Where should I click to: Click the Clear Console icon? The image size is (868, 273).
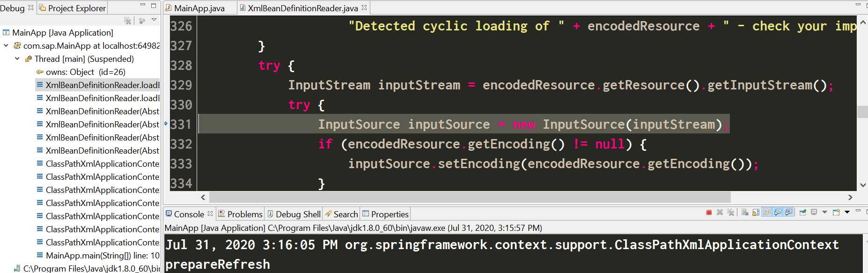(745, 213)
